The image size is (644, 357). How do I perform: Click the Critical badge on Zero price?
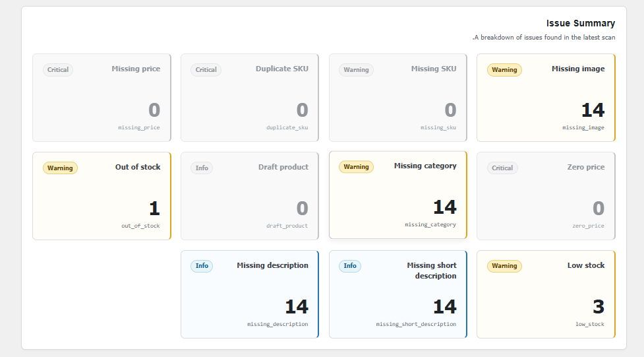click(502, 168)
